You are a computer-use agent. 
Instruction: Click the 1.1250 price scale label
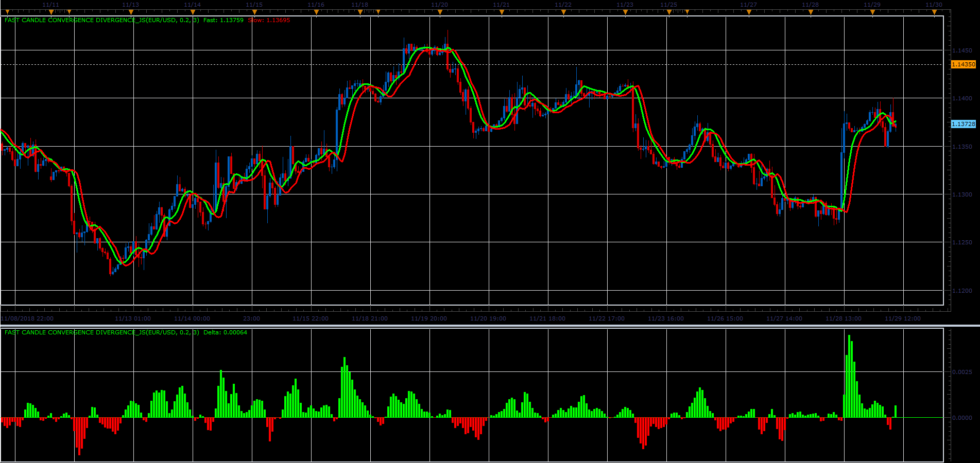(962, 242)
